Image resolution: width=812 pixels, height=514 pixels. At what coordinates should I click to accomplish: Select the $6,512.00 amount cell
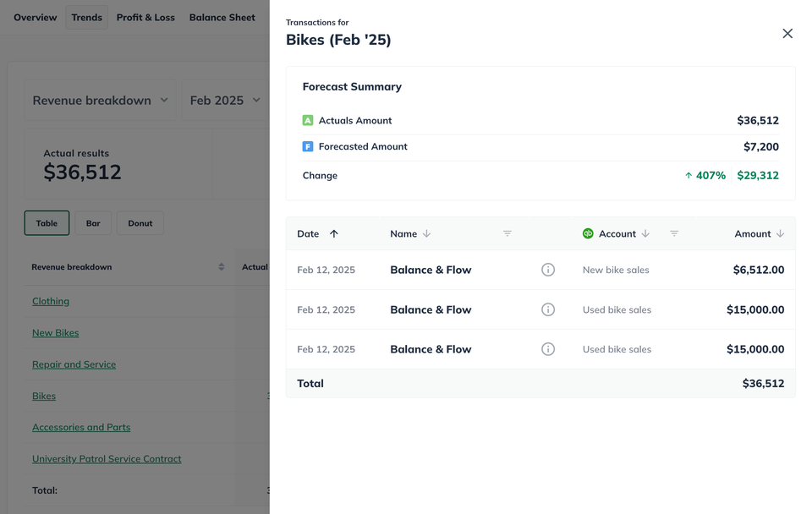point(759,270)
